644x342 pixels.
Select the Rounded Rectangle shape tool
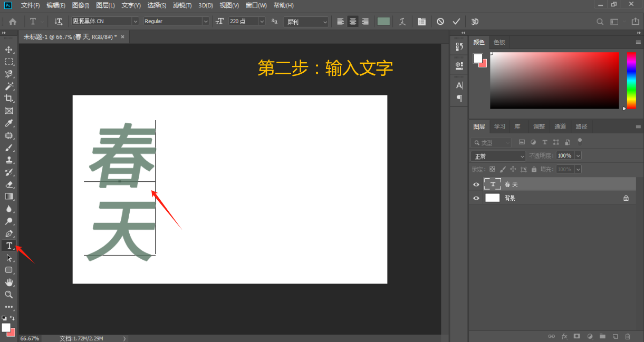click(9, 270)
